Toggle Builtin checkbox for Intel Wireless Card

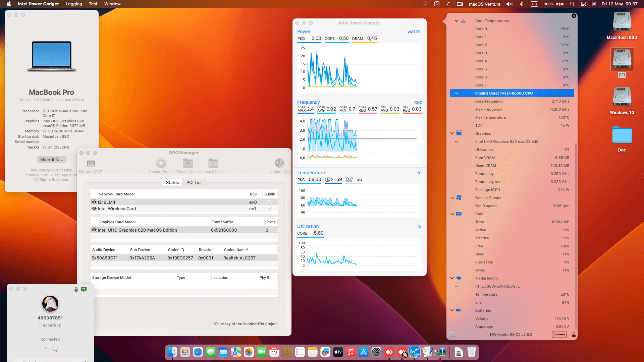(x=270, y=208)
